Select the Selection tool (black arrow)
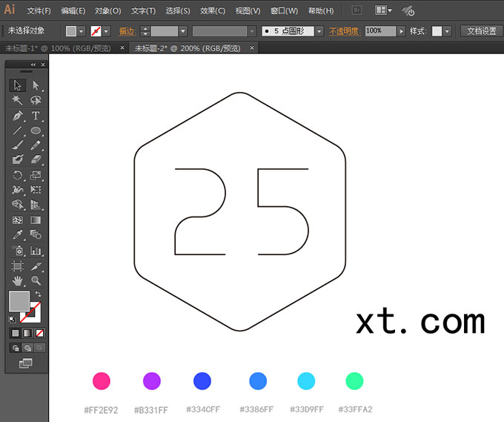 [17, 85]
